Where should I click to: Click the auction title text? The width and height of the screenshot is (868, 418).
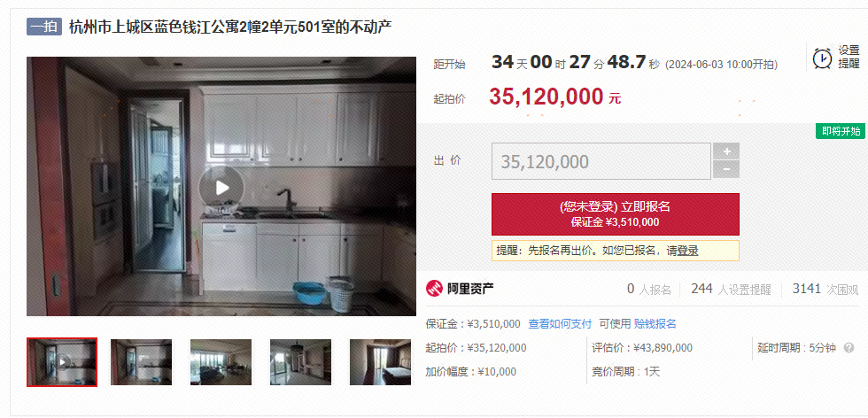coord(230,27)
